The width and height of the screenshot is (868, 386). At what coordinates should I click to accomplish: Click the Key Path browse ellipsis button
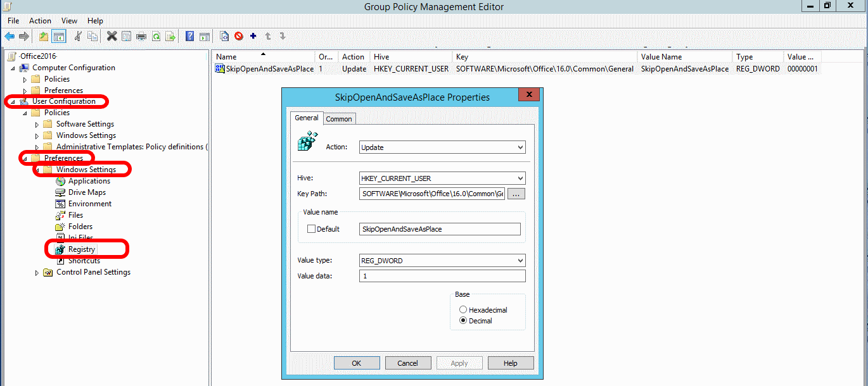click(x=516, y=194)
